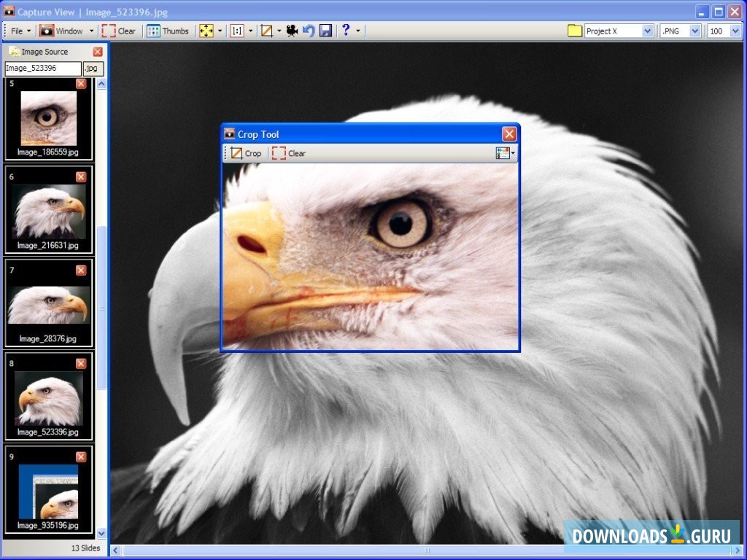This screenshot has width=747, height=560.
Task: Click the slide list scroll down arrow
Action: pyautogui.click(x=101, y=533)
